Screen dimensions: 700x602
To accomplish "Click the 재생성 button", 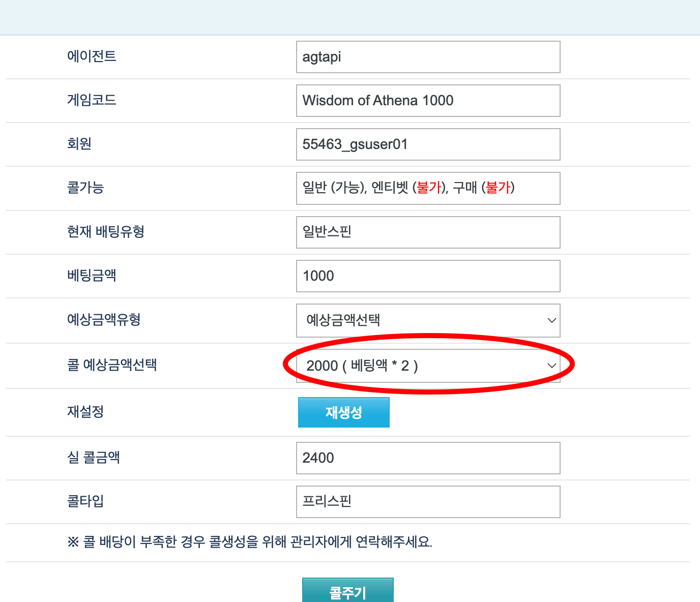I will (x=343, y=412).
